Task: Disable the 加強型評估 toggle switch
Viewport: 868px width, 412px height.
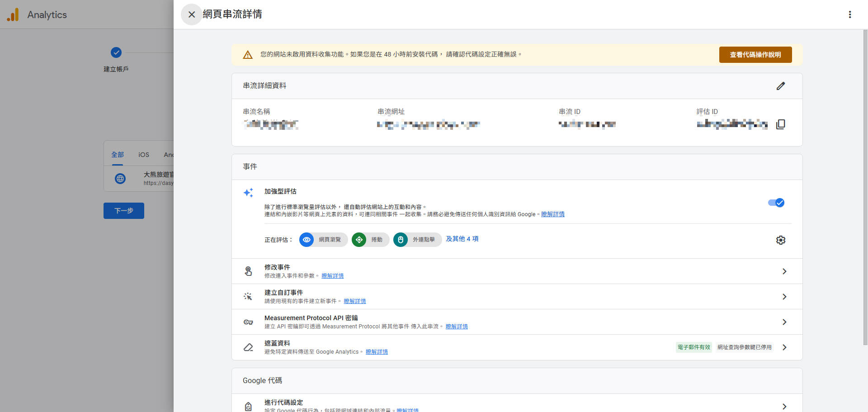Action: coord(776,203)
